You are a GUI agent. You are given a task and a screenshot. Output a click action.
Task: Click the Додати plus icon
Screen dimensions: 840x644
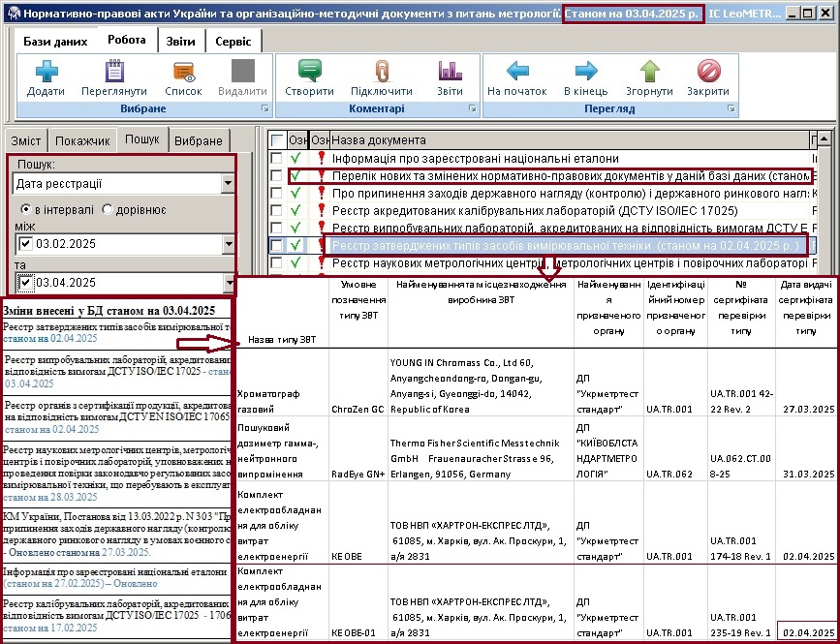[x=47, y=73]
